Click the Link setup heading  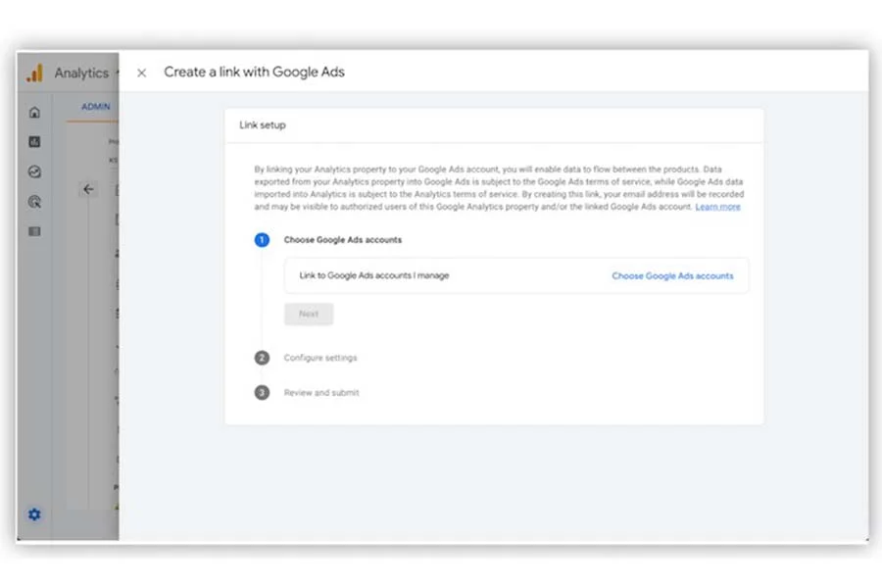pos(263,124)
